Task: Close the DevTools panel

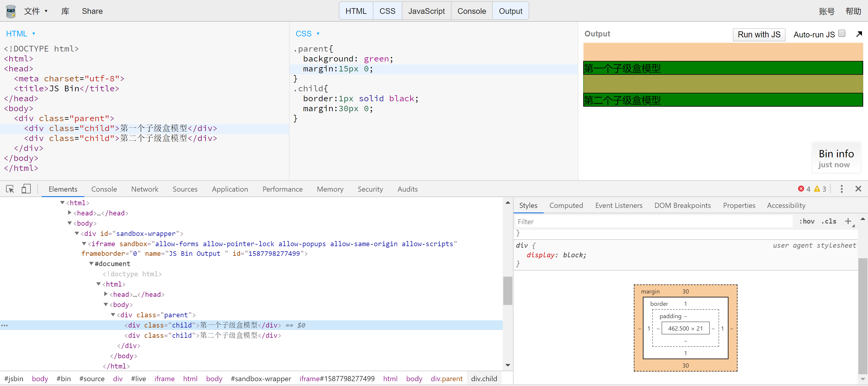Action: [x=858, y=189]
